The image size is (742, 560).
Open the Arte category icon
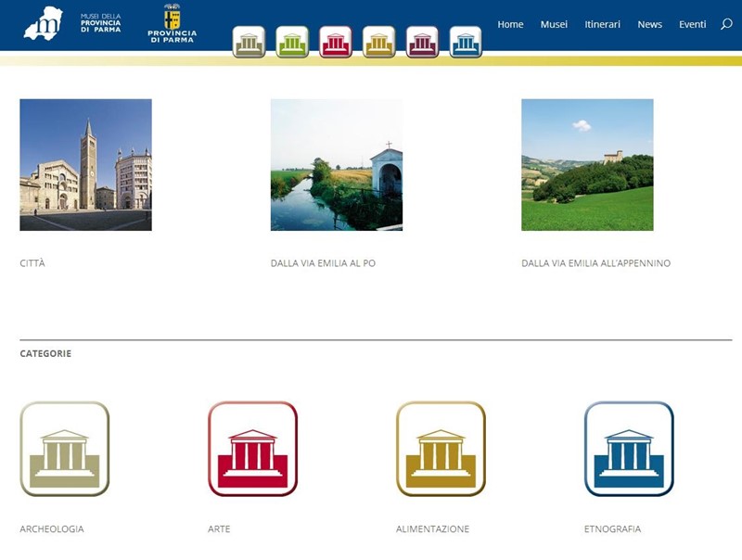tap(252, 449)
